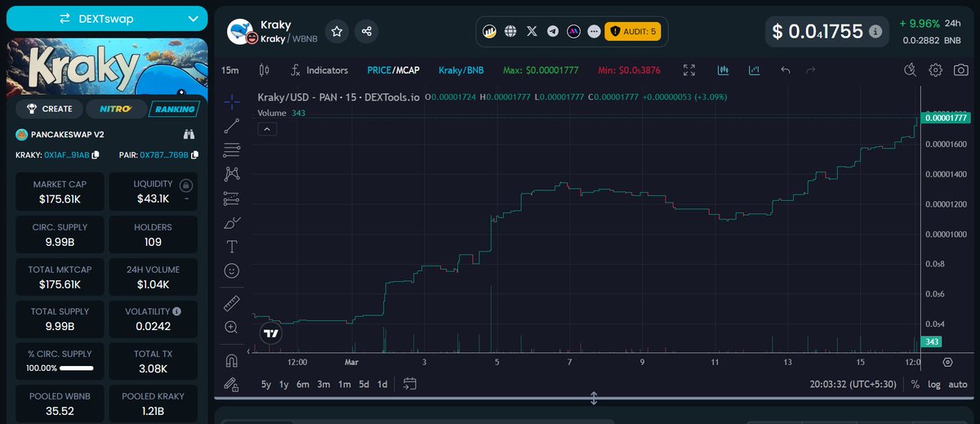Redo the chart action

coord(810,70)
